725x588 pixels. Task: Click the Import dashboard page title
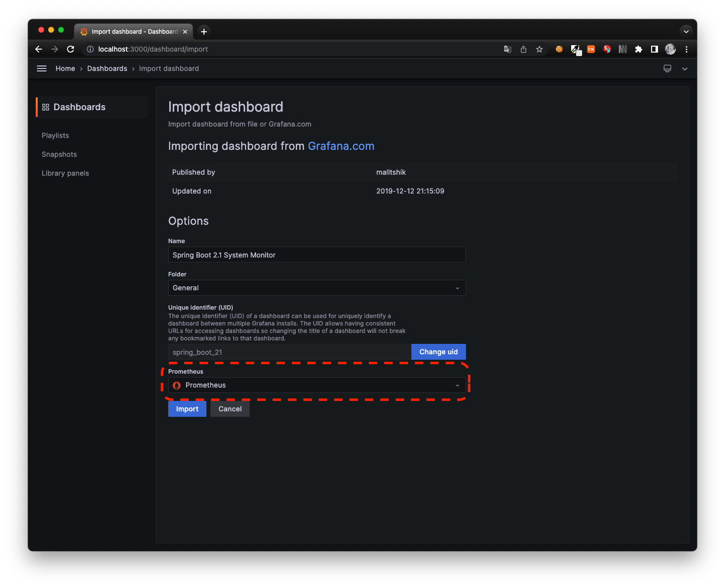click(x=226, y=107)
